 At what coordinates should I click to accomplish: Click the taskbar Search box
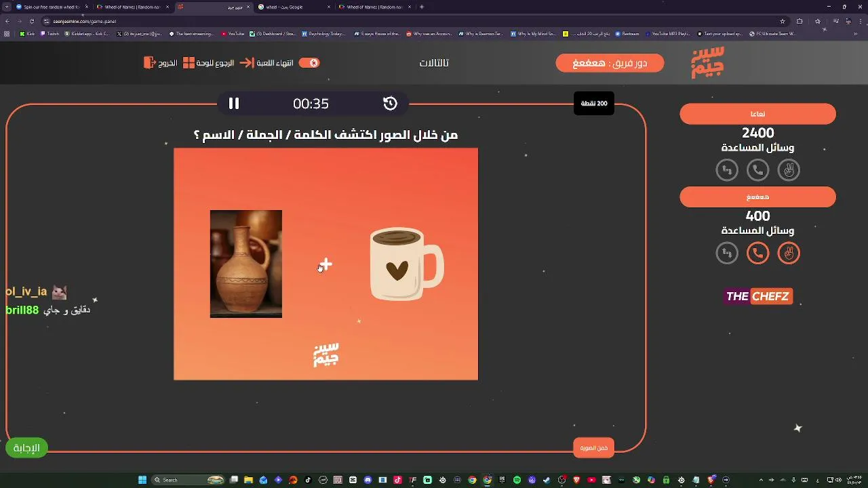pos(188,480)
